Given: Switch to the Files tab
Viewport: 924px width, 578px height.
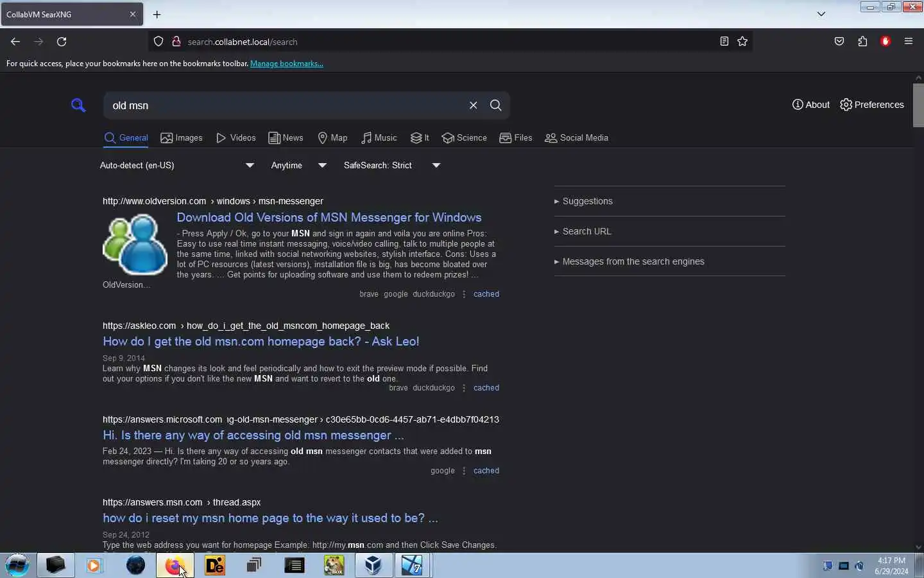Looking at the screenshot, I should (x=516, y=138).
